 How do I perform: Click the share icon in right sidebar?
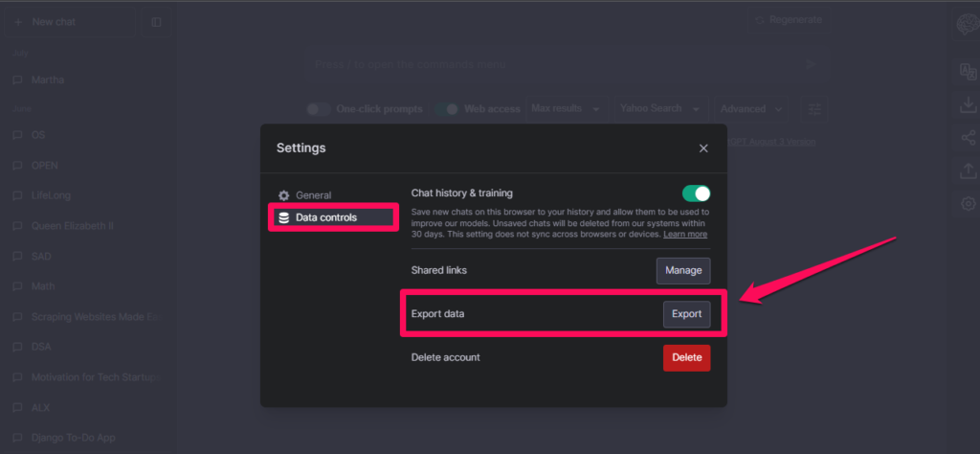pos(968,138)
